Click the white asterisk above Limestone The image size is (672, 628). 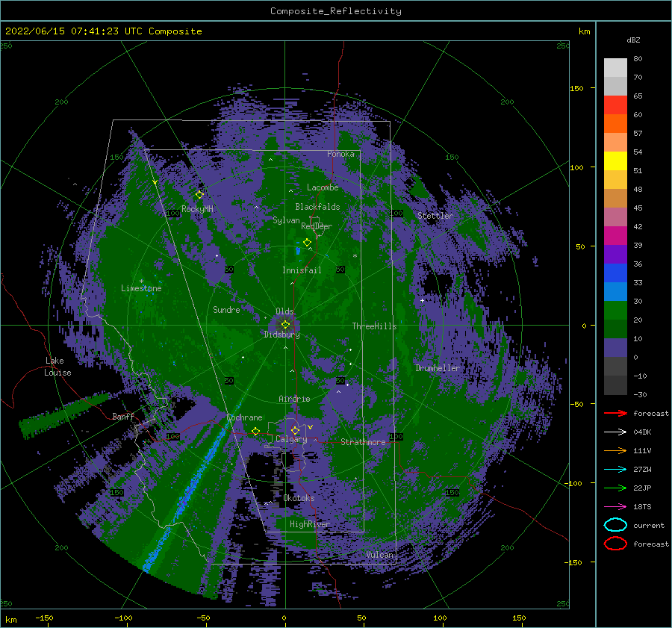(x=141, y=282)
